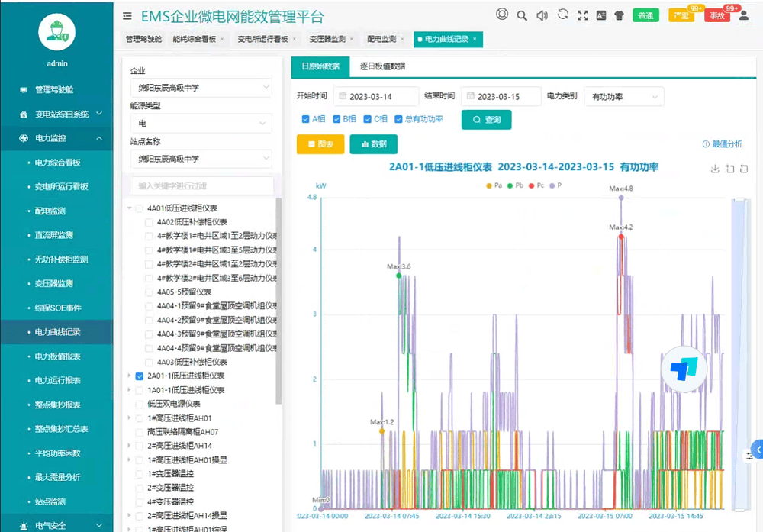The width and height of the screenshot is (763, 532).
Task: Uncheck the A相 phase checkbox
Action: tap(306, 119)
